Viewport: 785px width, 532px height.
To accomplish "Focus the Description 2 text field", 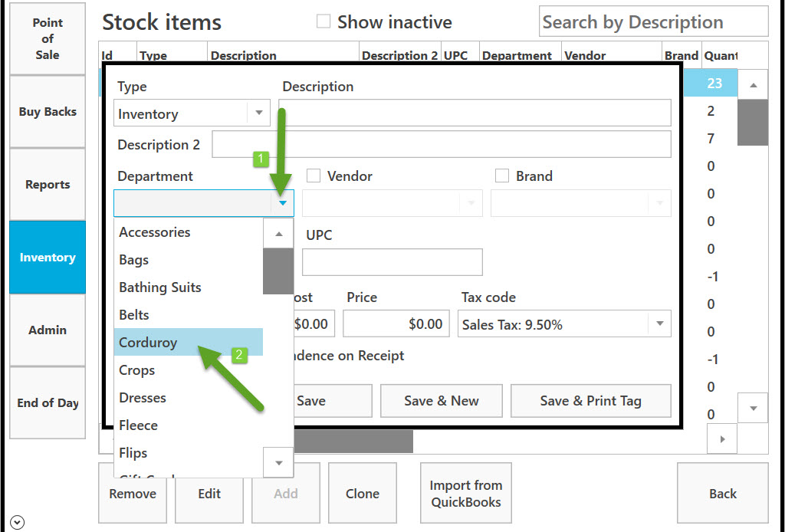I will coord(441,144).
